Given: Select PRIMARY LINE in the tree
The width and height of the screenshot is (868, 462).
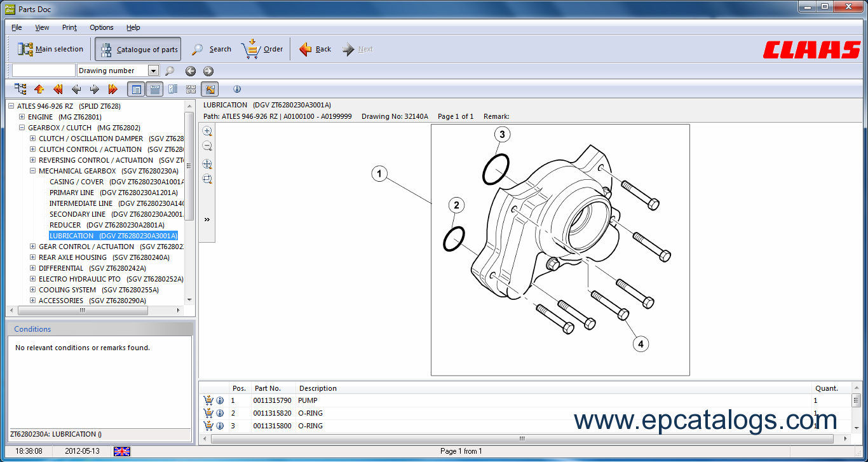Looking at the screenshot, I should [114, 193].
